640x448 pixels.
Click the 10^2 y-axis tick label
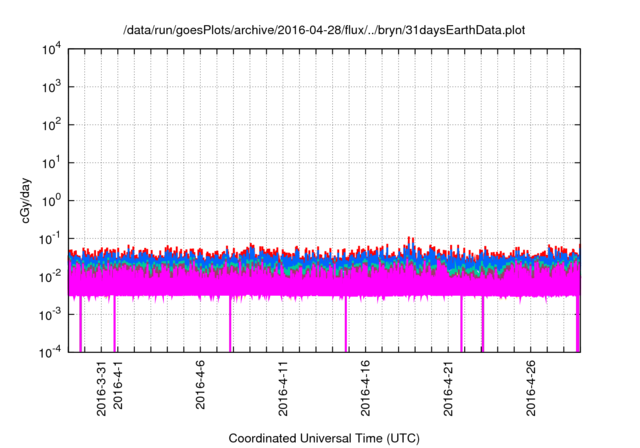(x=51, y=125)
